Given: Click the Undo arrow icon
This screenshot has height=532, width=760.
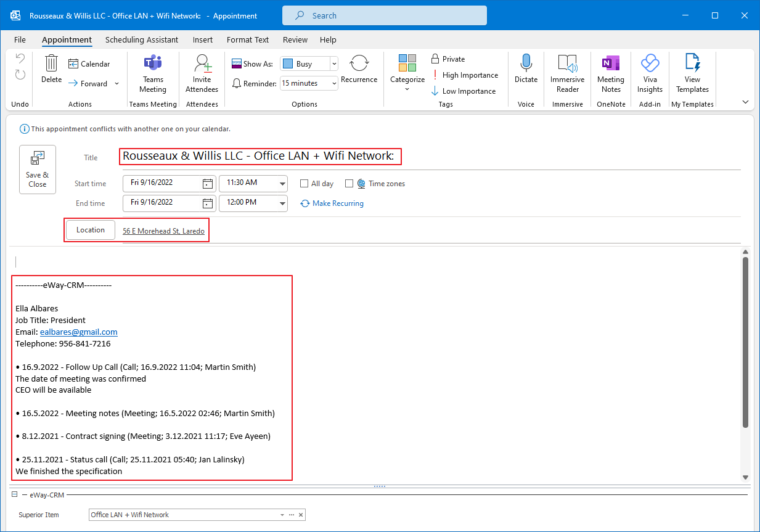Looking at the screenshot, I should (x=20, y=59).
